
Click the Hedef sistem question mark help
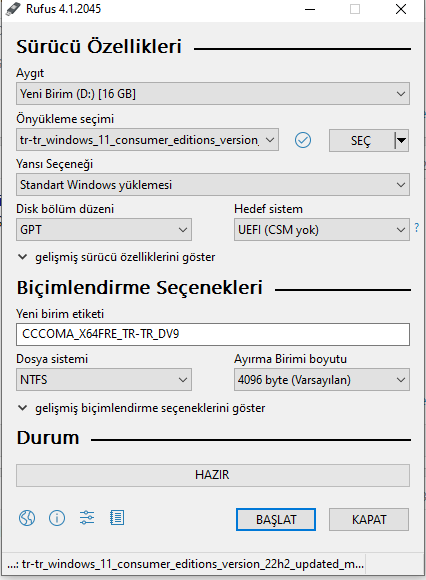click(417, 227)
